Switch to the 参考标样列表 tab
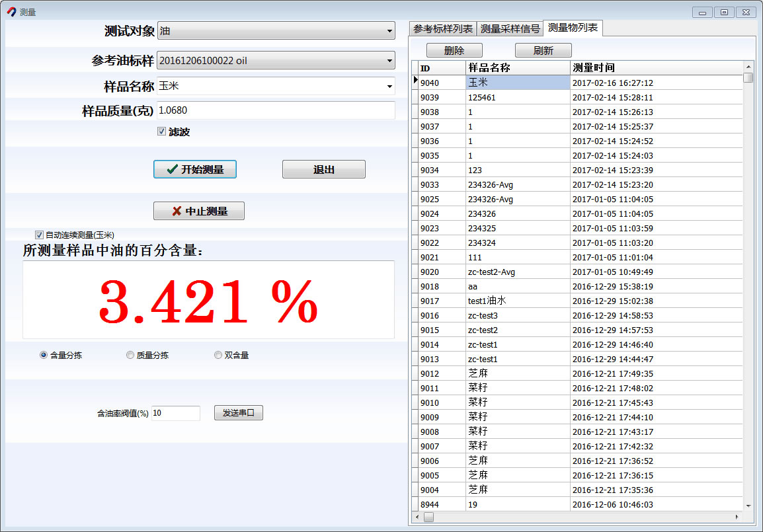 444,28
